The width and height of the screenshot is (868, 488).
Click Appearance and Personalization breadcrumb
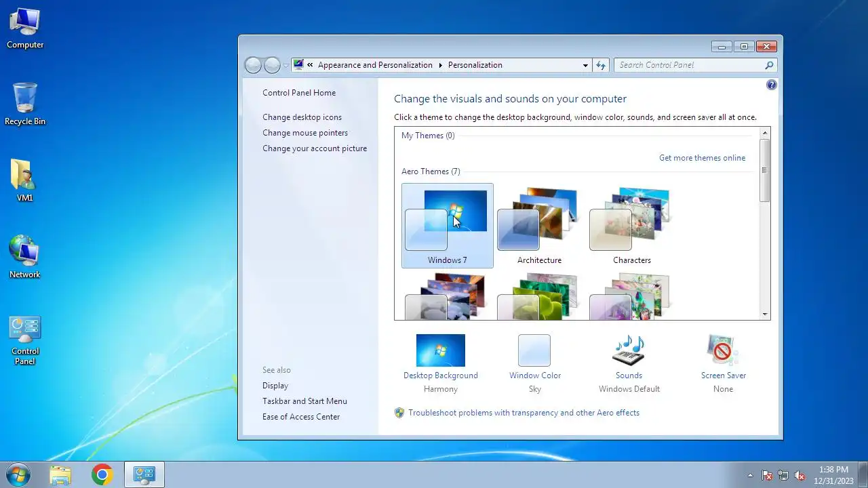(x=375, y=65)
